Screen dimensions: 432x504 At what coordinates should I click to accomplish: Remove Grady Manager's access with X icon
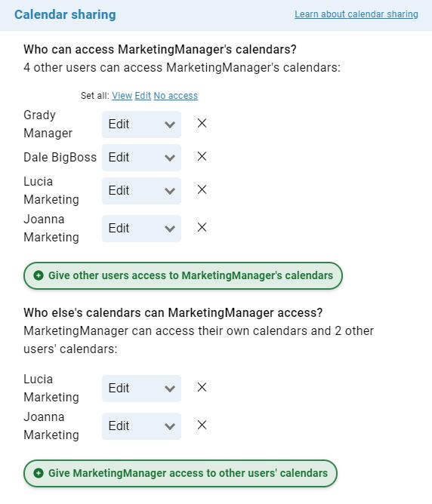[202, 123]
